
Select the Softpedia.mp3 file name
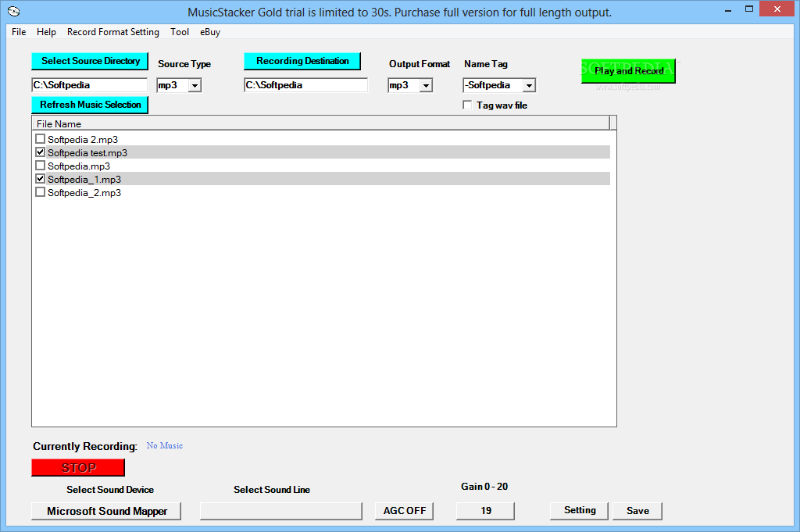(x=79, y=166)
